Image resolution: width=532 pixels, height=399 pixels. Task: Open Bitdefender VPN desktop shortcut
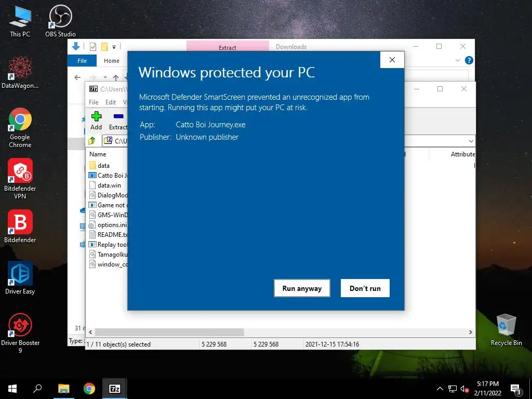(x=20, y=179)
